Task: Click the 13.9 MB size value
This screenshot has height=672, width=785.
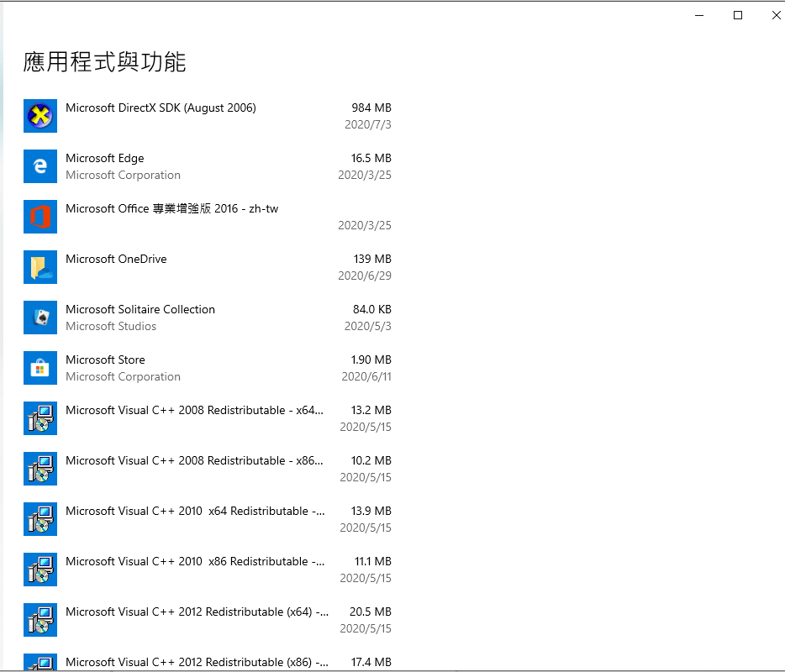Action: coord(371,512)
